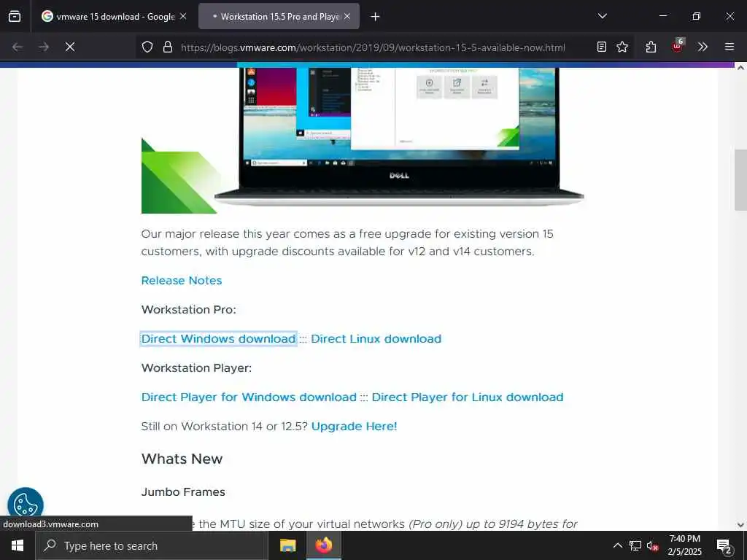
Task: Stop loading the current page
Action: (x=70, y=47)
